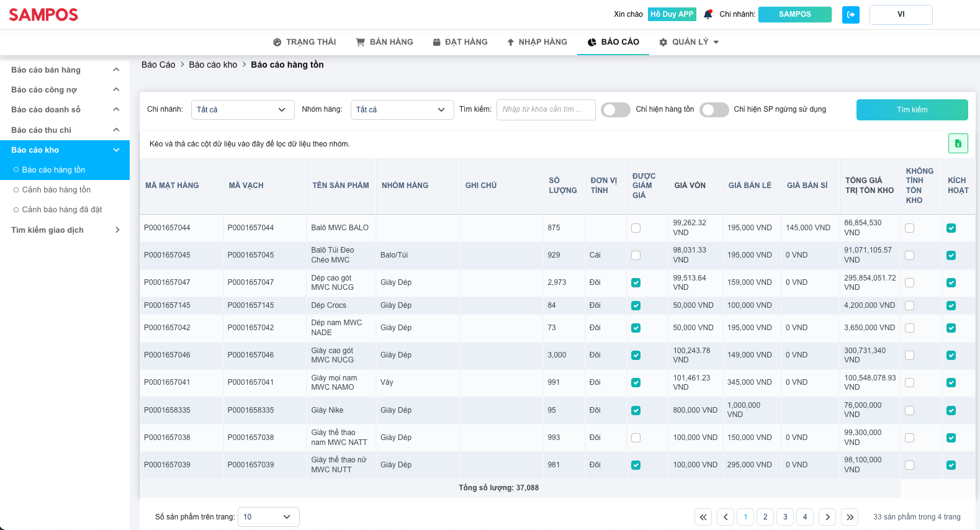Expand the Báo cáo doanh số section
Screen dimensions: 980x530
click(65, 109)
